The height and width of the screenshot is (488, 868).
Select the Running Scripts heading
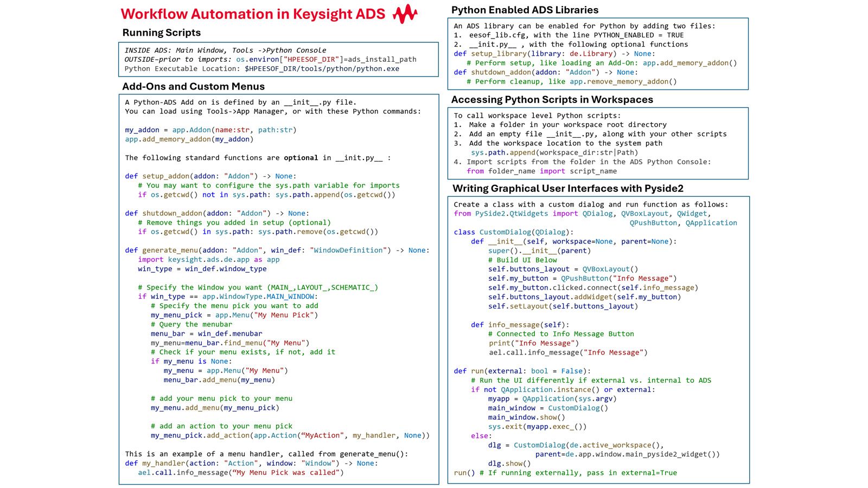click(x=161, y=33)
